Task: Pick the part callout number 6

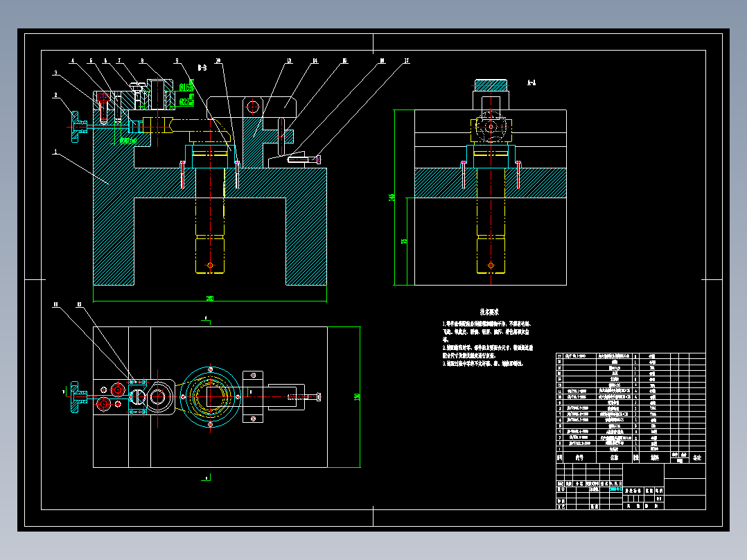Action: (x=105, y=60)
